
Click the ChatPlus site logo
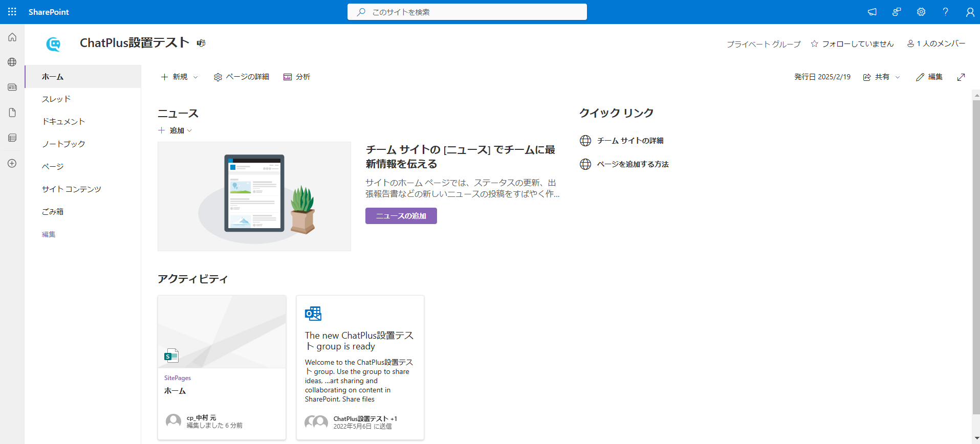click(x=53, y=44)
